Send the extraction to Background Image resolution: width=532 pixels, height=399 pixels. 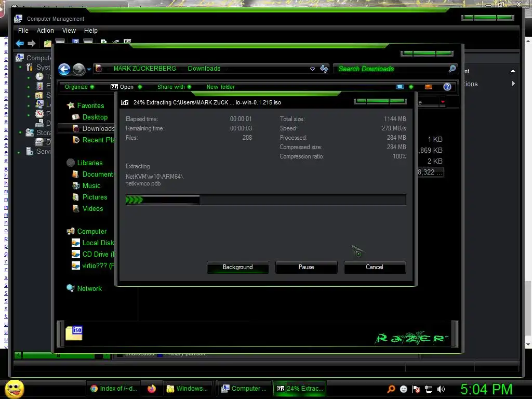point(237,267)
